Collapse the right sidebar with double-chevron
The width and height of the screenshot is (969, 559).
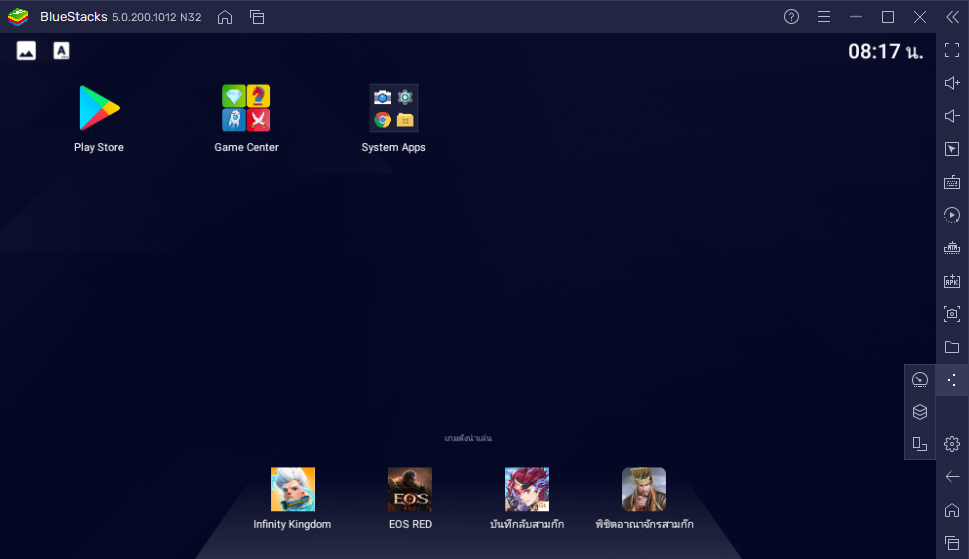952,17
